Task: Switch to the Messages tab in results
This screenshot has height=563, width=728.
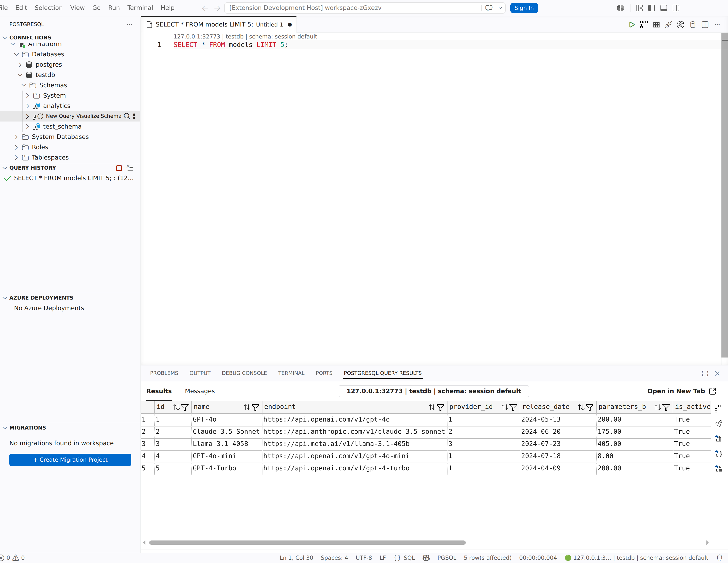Action: [200, 391]
